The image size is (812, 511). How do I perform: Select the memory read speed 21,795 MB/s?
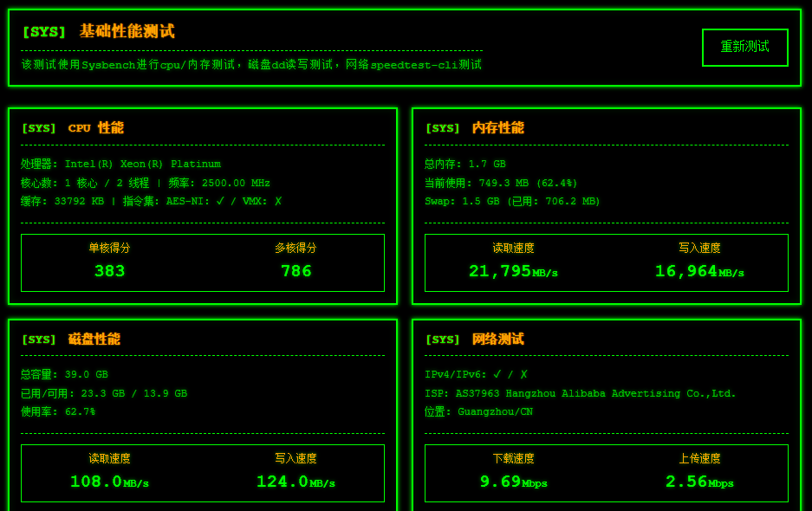click(513, 271)
